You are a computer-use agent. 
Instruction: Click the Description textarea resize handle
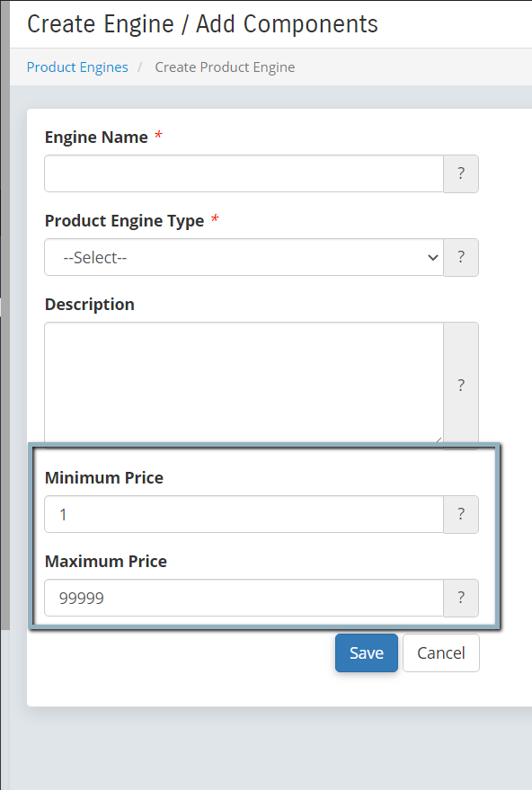439,439
